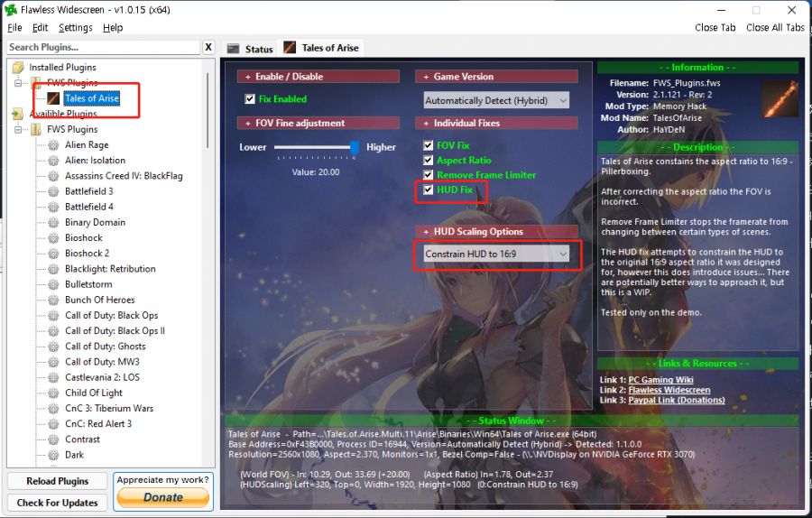Click the Installed Plugins folder icon

pos(18,68)
